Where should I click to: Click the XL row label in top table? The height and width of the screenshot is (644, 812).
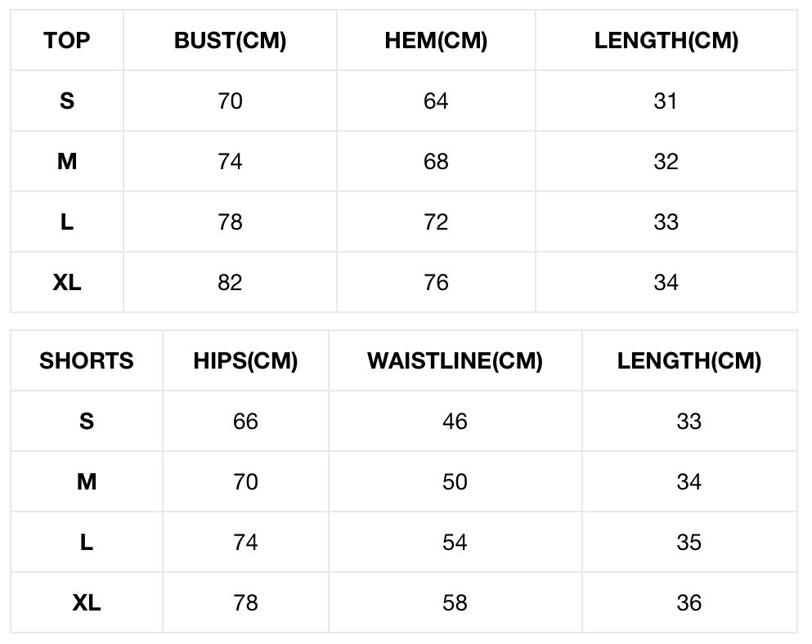point(67,283)
